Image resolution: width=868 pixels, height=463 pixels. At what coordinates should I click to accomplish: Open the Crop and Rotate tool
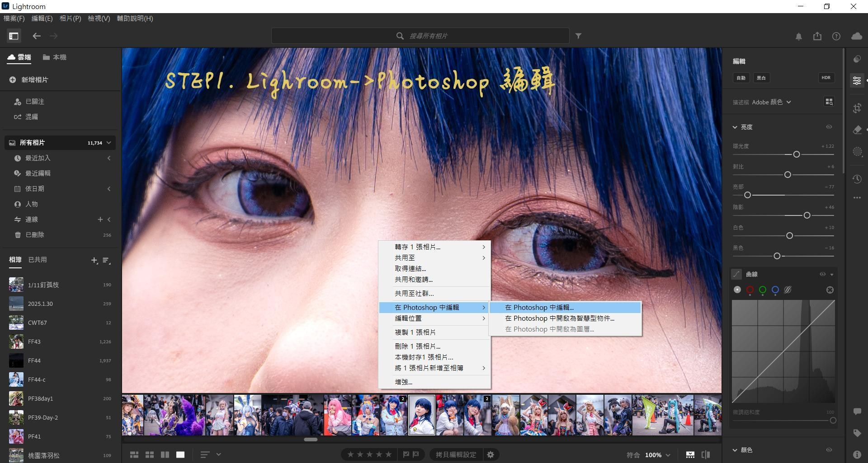pyautogui.click(x=857, y=108)
